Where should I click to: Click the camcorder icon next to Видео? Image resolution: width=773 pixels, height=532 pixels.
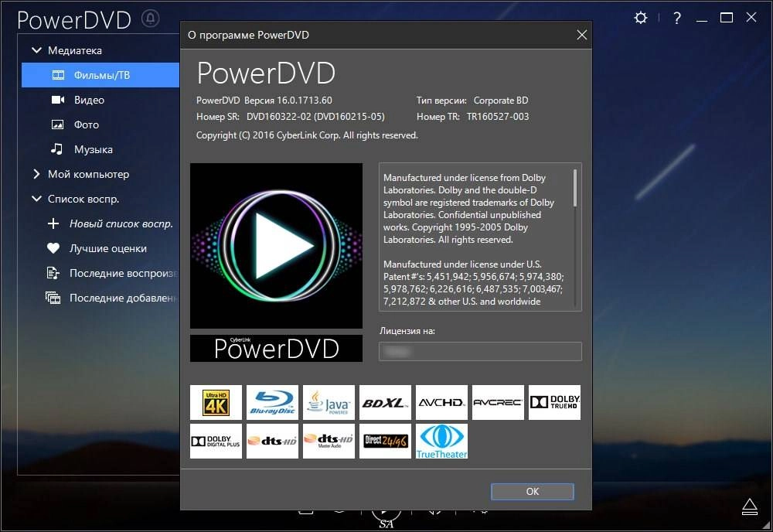[x=58, y=100]
